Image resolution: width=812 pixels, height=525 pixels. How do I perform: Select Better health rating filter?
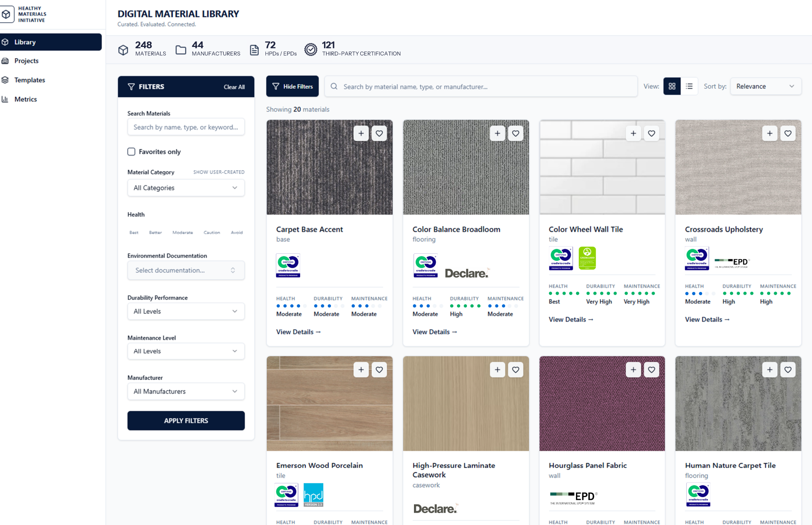[155, 232]
